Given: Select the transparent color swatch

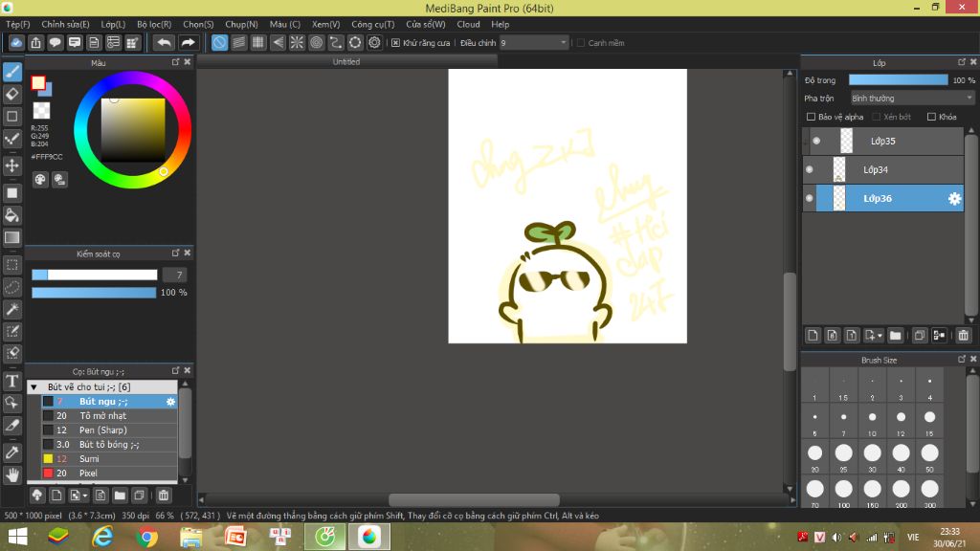Looking at the screenshot, I should 41,111.
